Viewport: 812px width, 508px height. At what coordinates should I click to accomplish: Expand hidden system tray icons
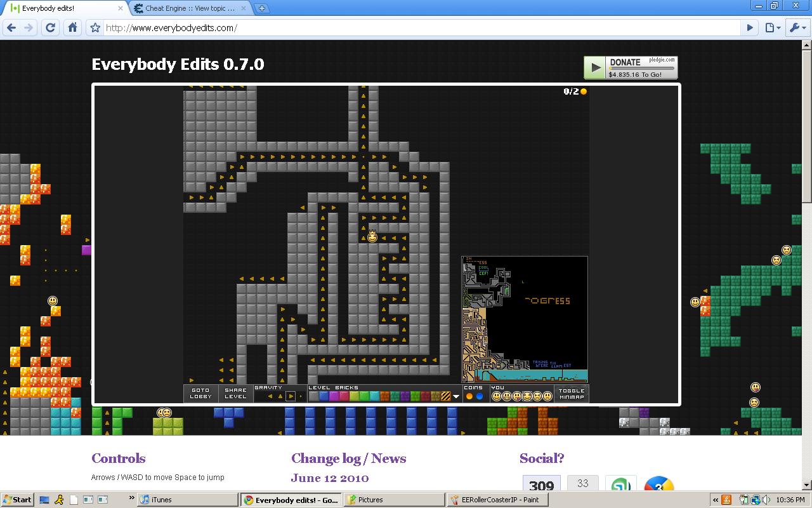tap(716, 500)
